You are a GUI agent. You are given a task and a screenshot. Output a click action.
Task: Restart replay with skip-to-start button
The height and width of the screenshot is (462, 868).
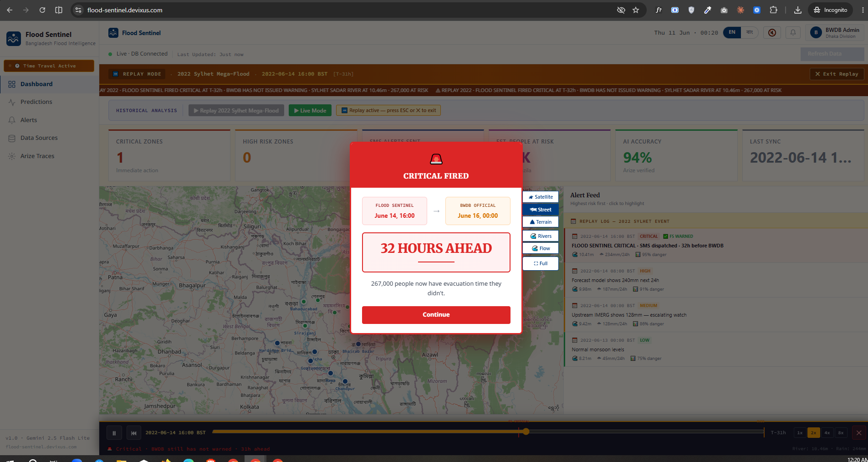pos(133,433)
